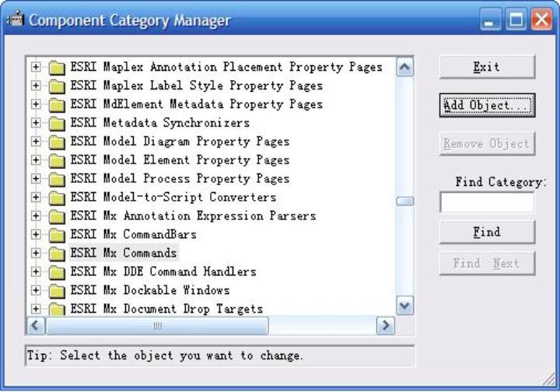Select ESRI Mx Document Drop Targets text
The height and width of the screenshot is (392, 560).
pos(166,309)
